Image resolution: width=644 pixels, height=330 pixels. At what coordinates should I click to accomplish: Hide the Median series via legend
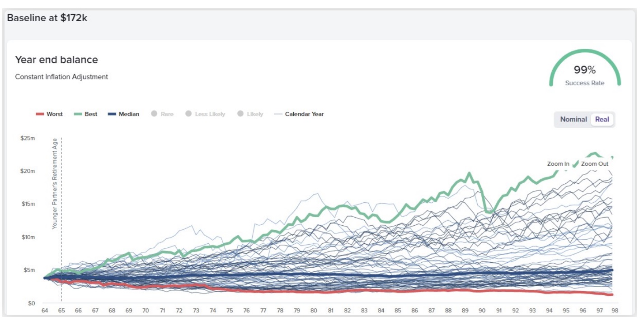[x=123, y=114]
